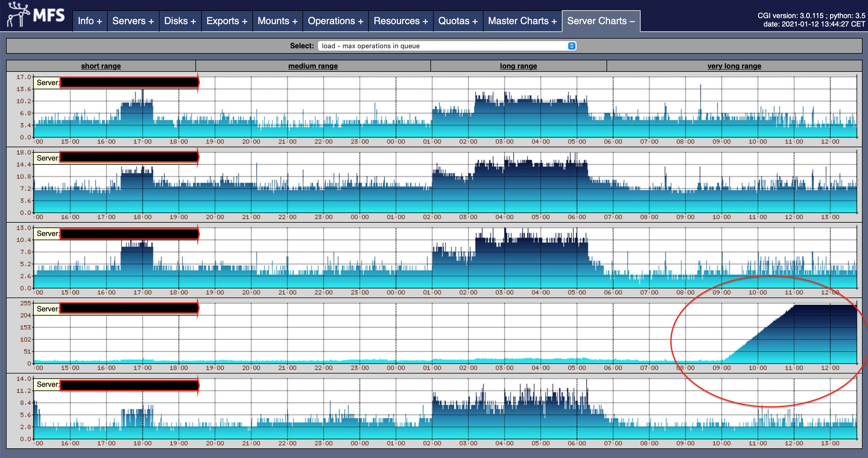Click the fifth chart with 14.0 scale
Viewport: 868px width, 458px height.
434,411
